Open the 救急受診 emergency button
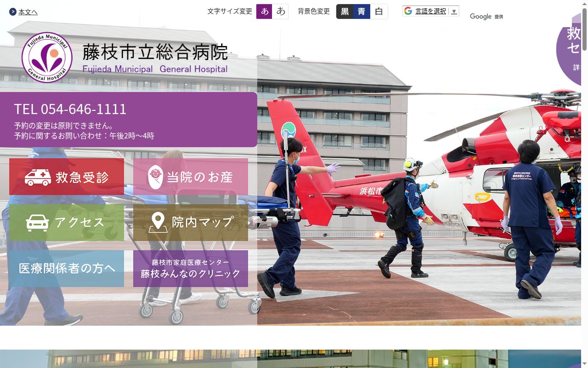This screenshot has width=588, height=368. tap(67, 177)
